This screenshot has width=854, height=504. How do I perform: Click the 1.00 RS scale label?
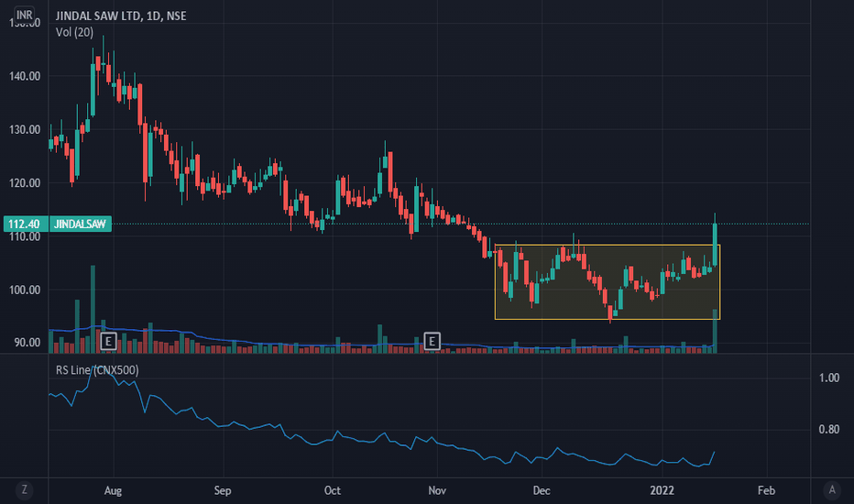click(829, 378)
